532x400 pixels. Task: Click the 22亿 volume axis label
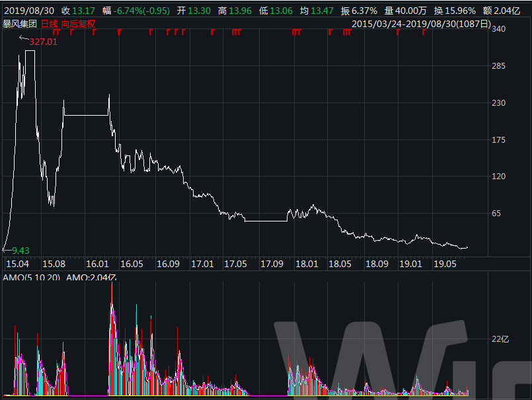pos(500,339)
